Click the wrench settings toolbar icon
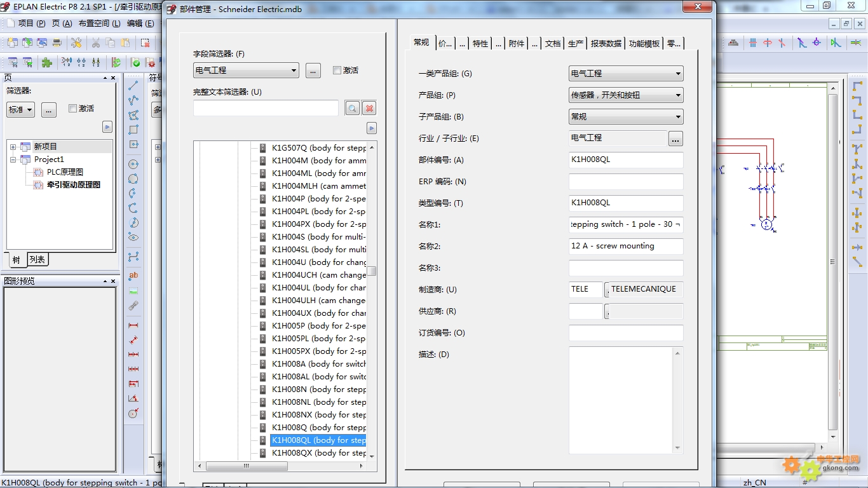 76,43
